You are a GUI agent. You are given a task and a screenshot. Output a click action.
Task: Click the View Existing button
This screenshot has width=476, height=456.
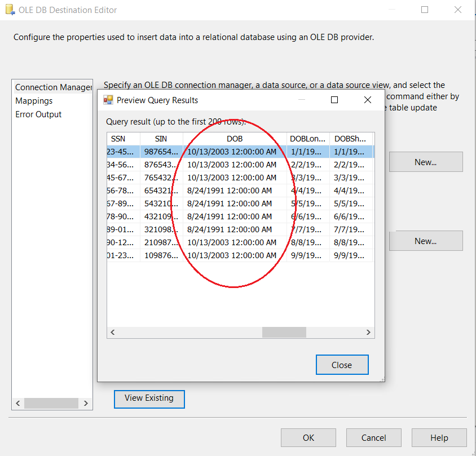pyautogui.click(x=149, y=398)
